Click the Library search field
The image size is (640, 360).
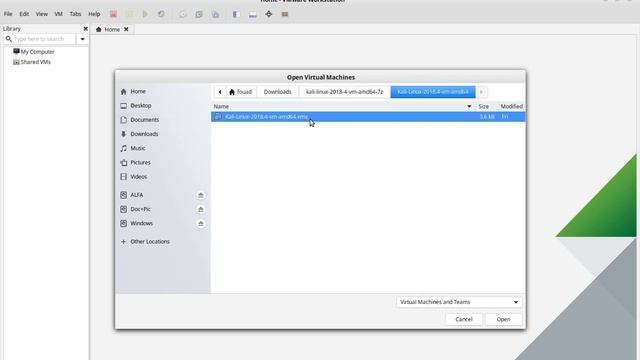click(x=40, y=39)
